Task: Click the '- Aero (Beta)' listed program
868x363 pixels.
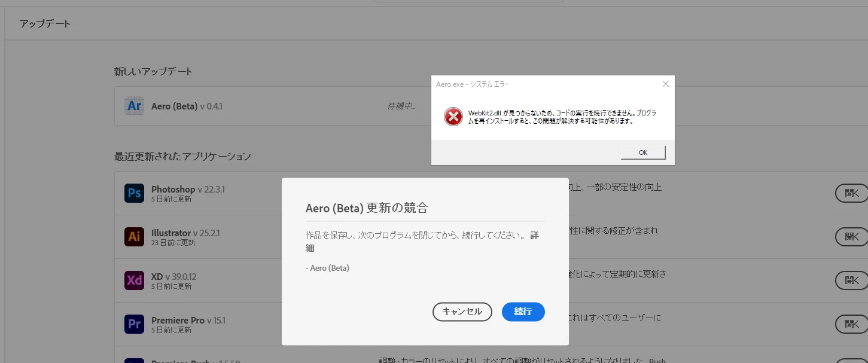Action: (x=327, y=268)
